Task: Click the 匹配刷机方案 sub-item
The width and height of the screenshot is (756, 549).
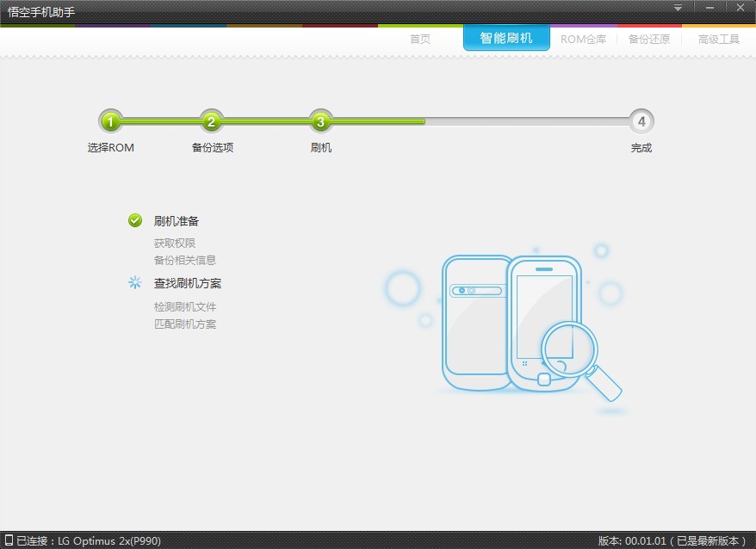Action: (184, 324)
